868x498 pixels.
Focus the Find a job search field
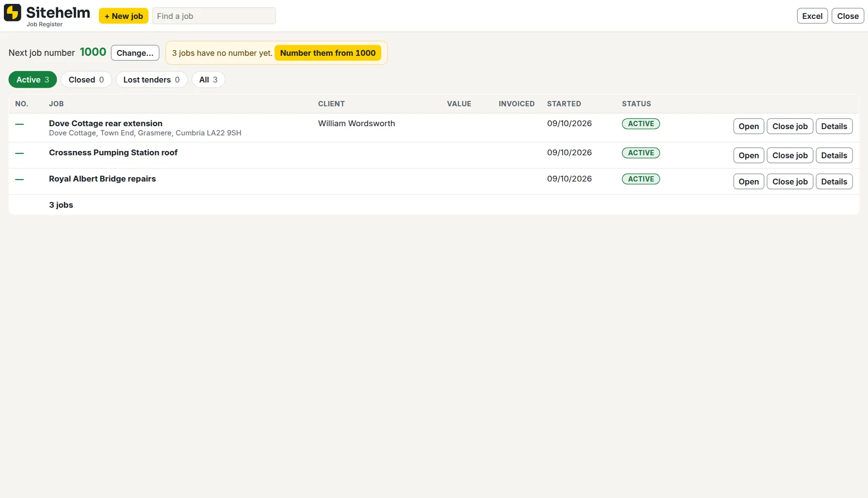tap(214, 16)
